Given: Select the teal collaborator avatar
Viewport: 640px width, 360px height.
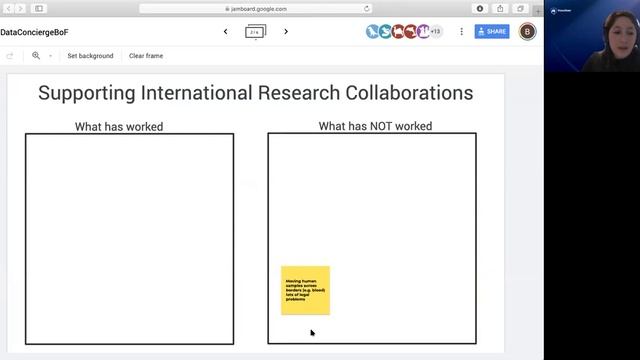Looking at the screenshot, I should pyautogui.click(x=385, y=31).
